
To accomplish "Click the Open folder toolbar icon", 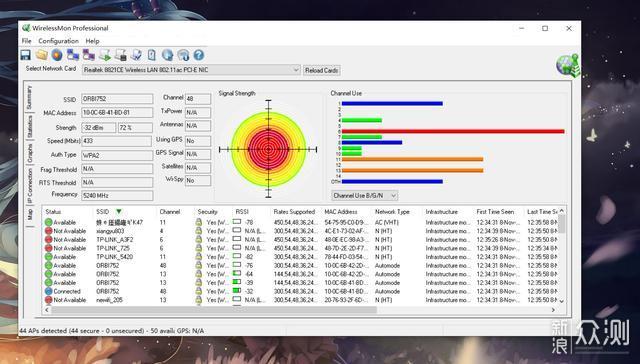I will 41,55.
